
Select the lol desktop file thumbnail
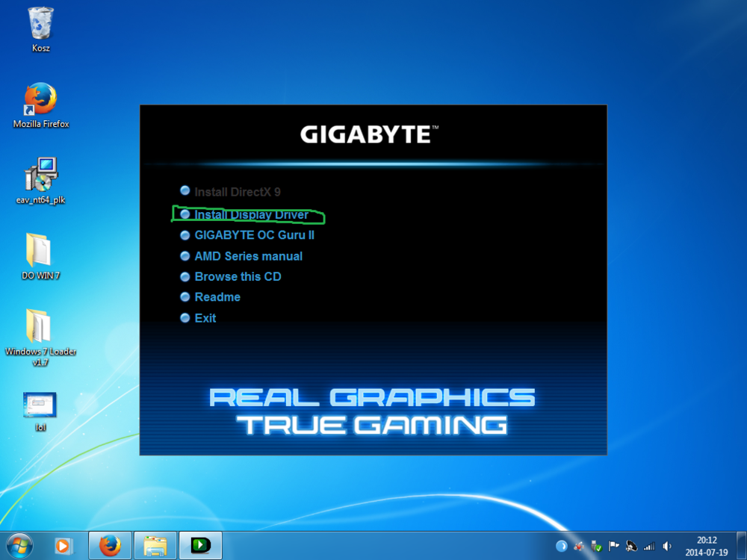click(x=40, y=411)
